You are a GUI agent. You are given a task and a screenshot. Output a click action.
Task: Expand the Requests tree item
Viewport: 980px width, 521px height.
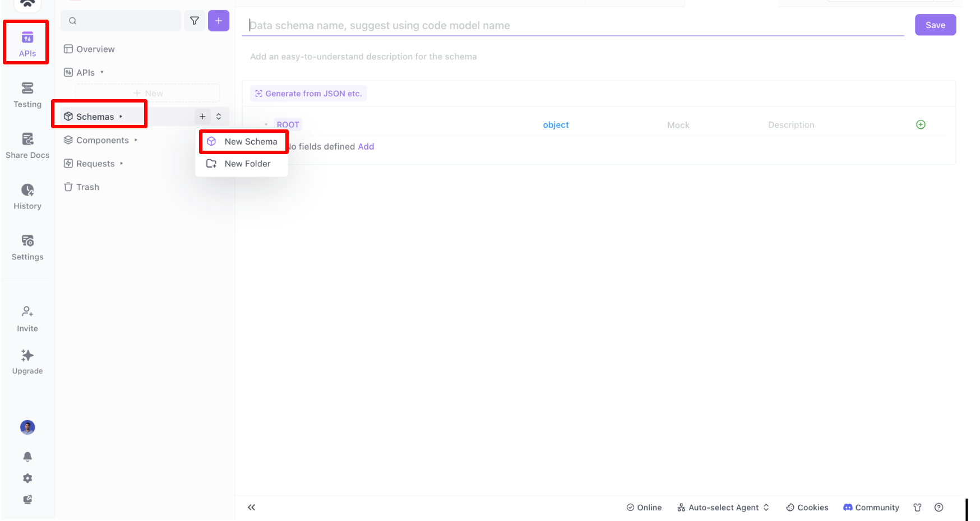(x=94, y=164)
